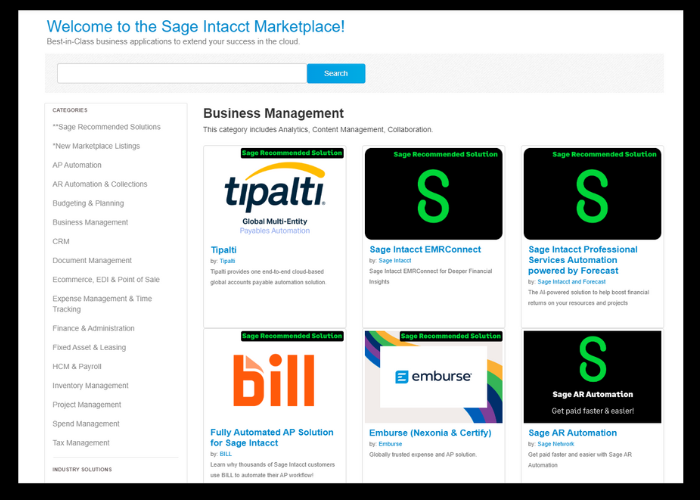Image resolution: width=700 pixels, height=500 pixels.
Task: Select Business Management category in sidebar
Action: (90, 222)
